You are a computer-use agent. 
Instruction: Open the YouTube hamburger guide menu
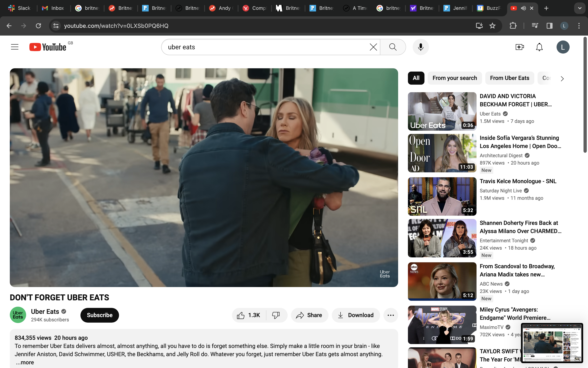pyautogui.click(x=14, y=47)
